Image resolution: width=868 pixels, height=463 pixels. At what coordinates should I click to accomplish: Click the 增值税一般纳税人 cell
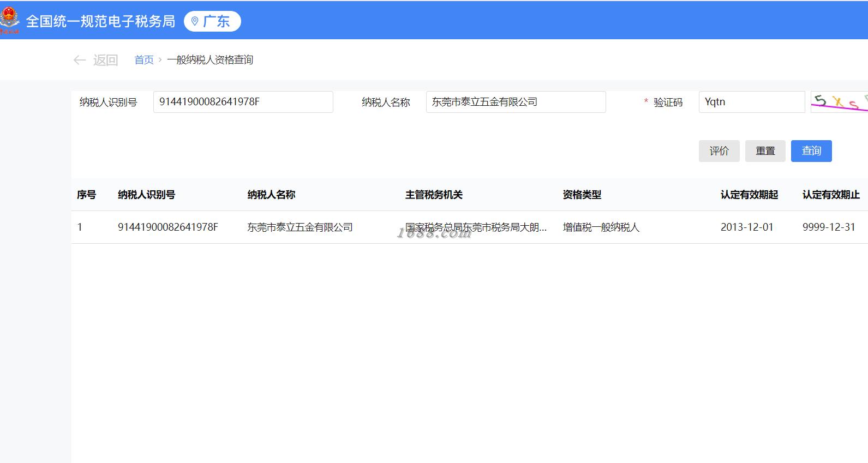601,227
